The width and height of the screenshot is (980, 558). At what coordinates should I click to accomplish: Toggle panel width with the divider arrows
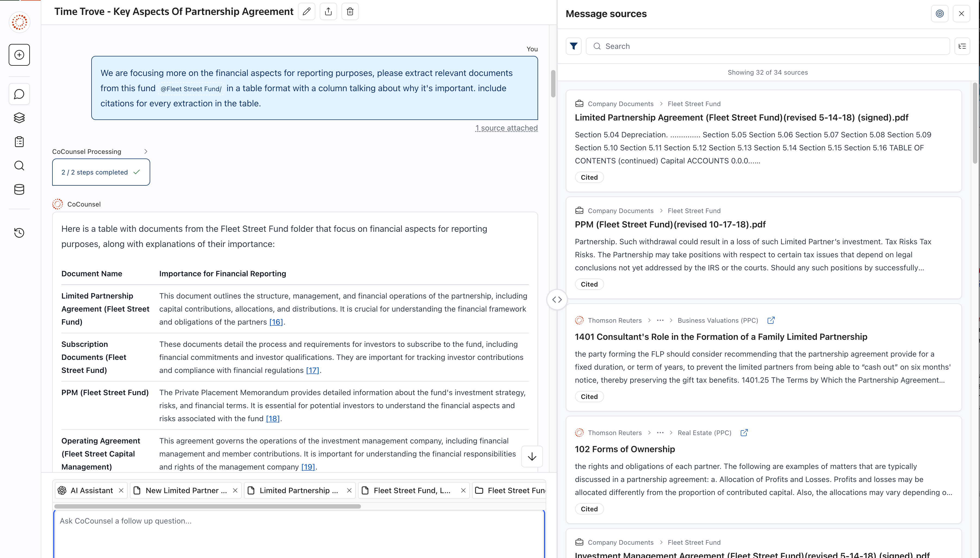557,300
